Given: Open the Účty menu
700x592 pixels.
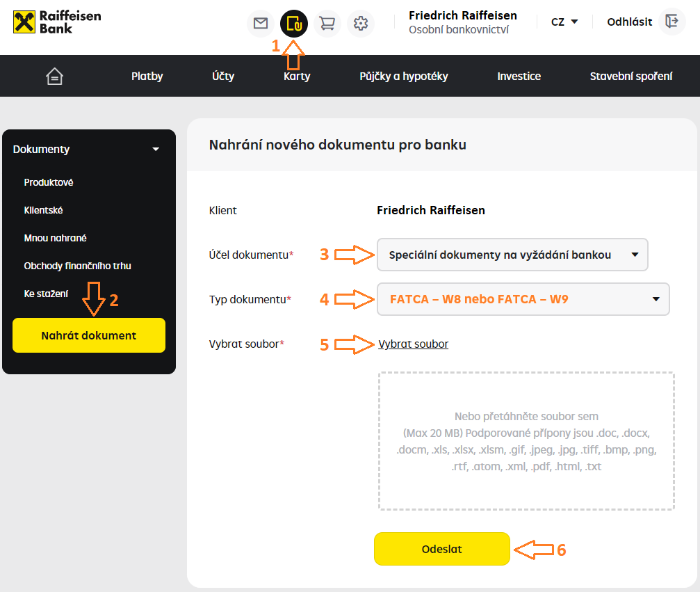Looking at the screenshot, I should click(x=222, y=77).
